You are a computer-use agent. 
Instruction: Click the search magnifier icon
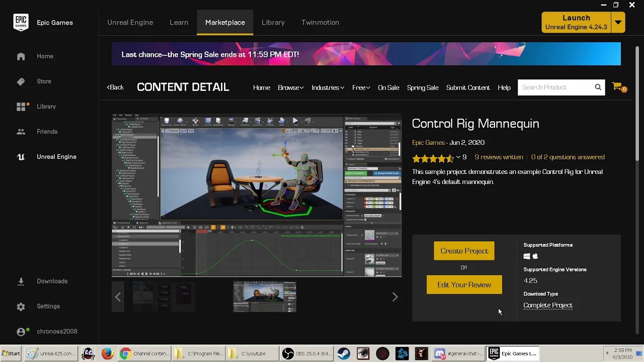tap(598, 87)
